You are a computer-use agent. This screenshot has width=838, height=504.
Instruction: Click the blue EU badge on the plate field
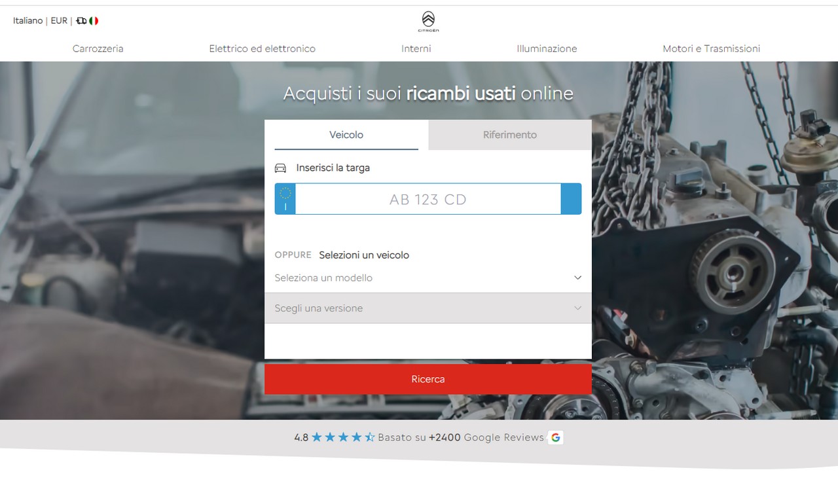coord(285,199)
